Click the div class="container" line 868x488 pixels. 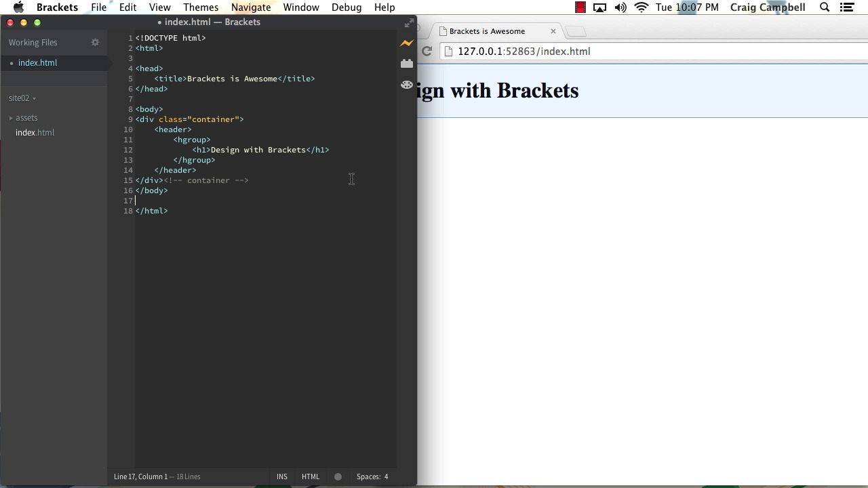(189, 119)
